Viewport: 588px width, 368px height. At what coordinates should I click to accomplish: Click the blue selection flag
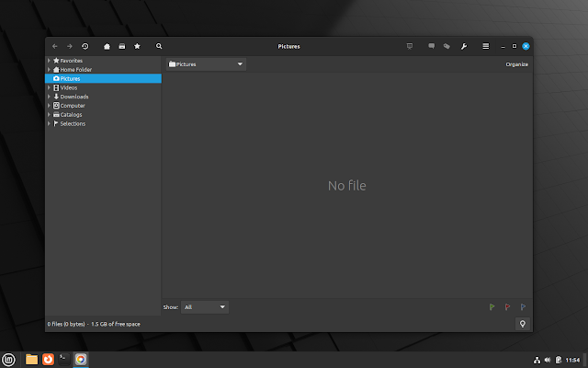click(x=523, y=307)
